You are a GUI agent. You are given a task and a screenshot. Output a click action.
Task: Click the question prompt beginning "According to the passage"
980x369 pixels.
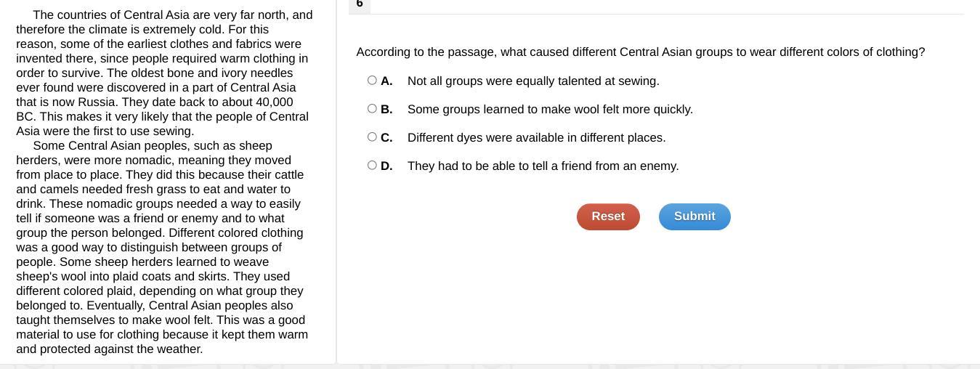640,52
